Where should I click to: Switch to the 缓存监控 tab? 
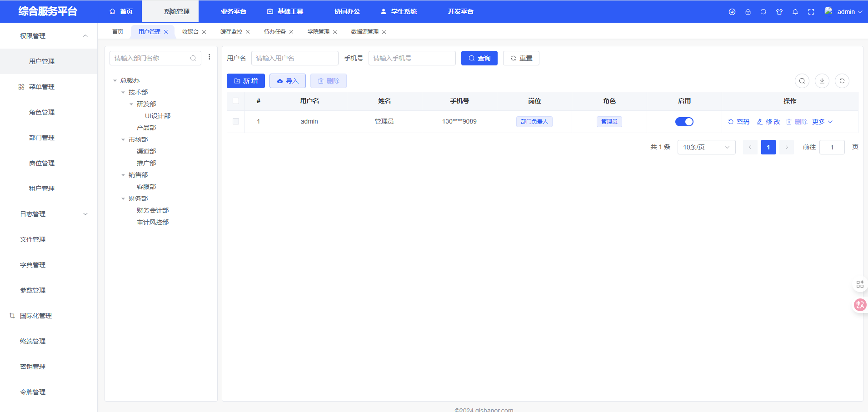231,32
